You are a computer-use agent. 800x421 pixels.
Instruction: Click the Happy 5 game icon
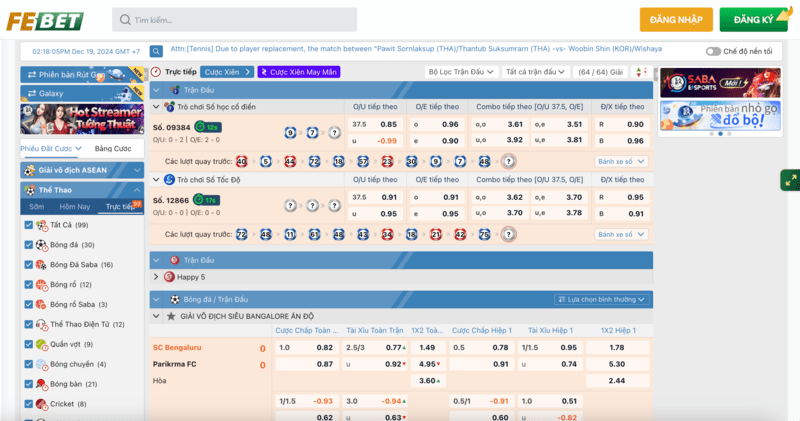coord(169,277)
